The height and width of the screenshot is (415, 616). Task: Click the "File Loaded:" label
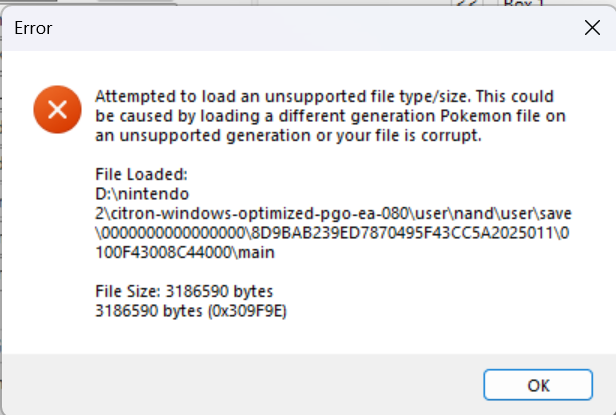point(134,173)
